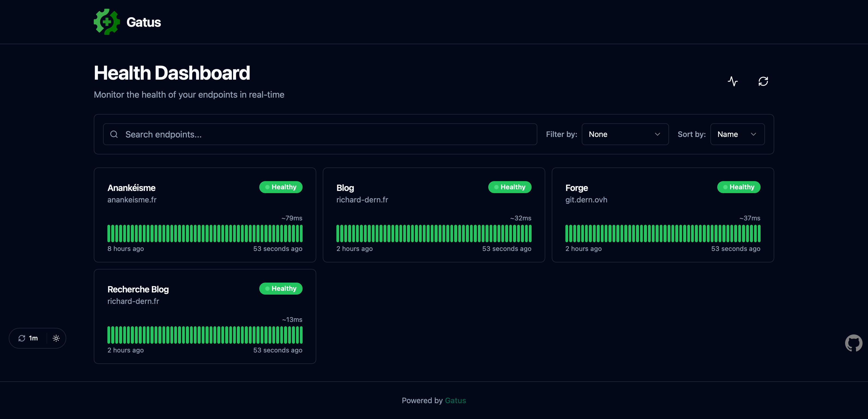The width and height of the screenshot is (868, 419).
Task: Click the refresh icon beside Health Dashboard
Action: pos(763,81)
